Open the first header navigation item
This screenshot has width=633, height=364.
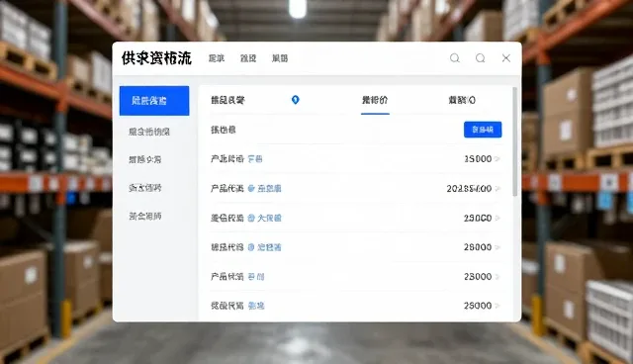click(x=217, y=58)
